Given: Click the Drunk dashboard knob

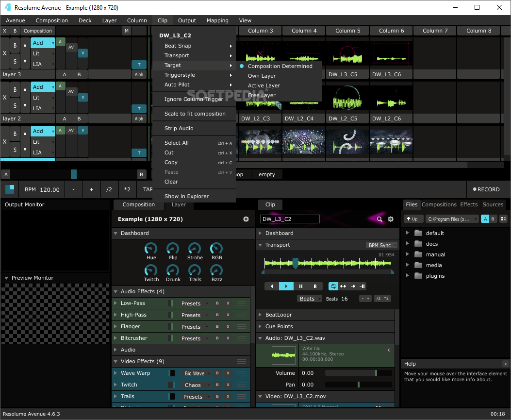Looking at the screenshot, I should pyautogui.click(x=173, y=270).
